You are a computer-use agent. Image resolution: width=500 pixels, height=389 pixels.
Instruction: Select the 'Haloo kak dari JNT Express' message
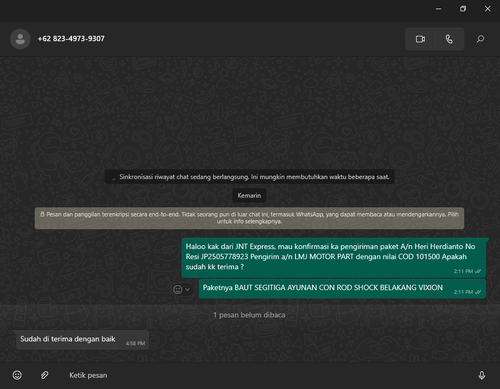pyautogui.click(x=334, y=258)
